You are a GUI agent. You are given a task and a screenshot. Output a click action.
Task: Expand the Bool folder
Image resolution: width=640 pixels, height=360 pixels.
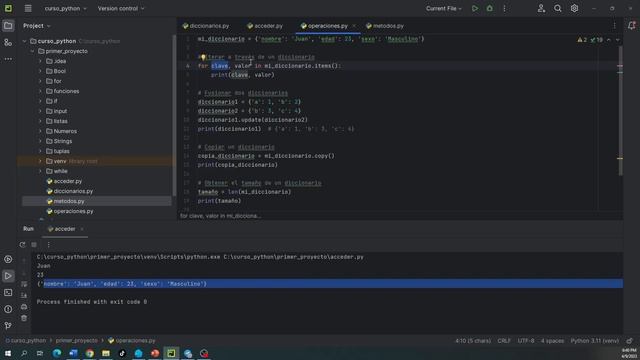[40, 71]
